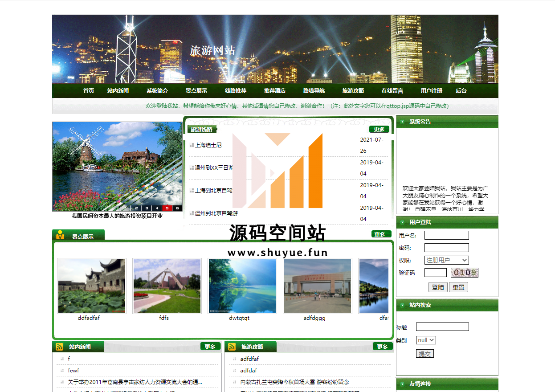This screenshot has height=392, width=555.
Task: Click the 旅游网站 banner title
Action: [212, 50]
